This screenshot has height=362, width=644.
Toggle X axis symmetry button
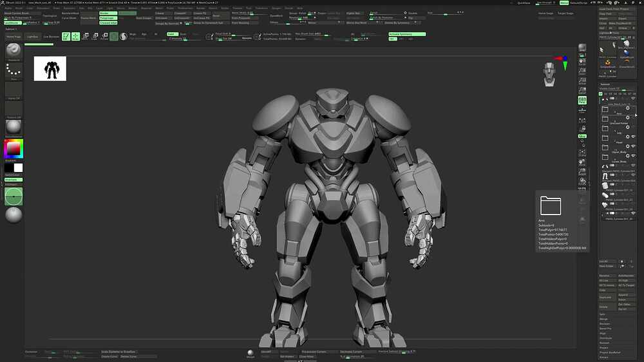393,39
